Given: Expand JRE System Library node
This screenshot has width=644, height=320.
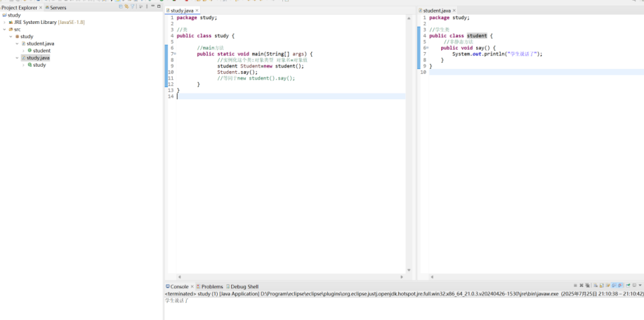Looking at the screenshot, I should coord(4,23).
